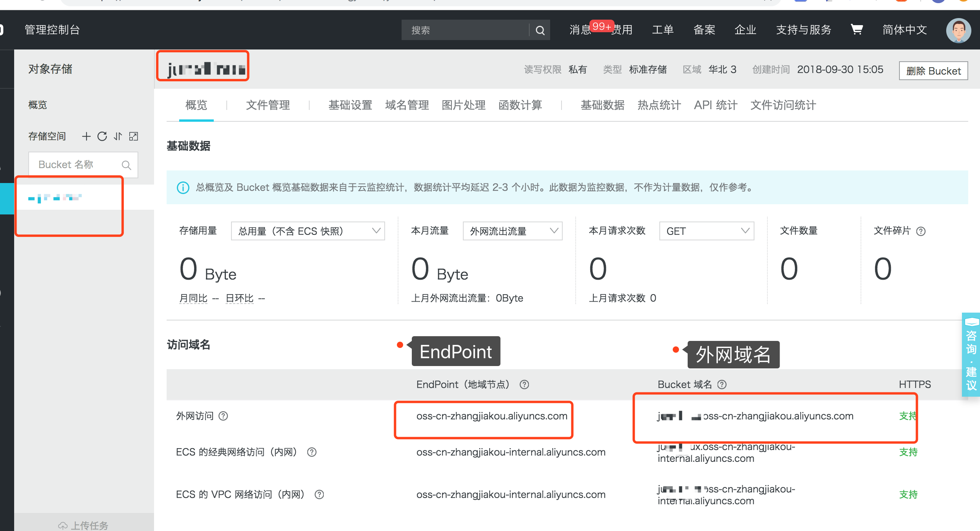
Task: Open the 咨询·建议 feedback widget
Action: pyautogui.click(x=971, y=354)
